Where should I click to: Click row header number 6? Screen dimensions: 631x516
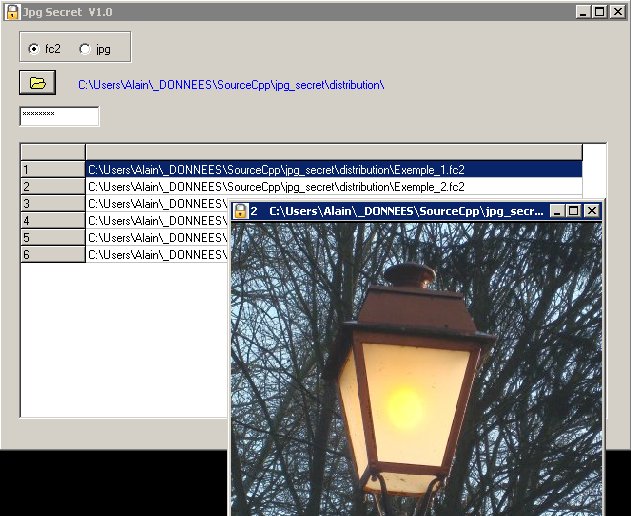point(53,254)
